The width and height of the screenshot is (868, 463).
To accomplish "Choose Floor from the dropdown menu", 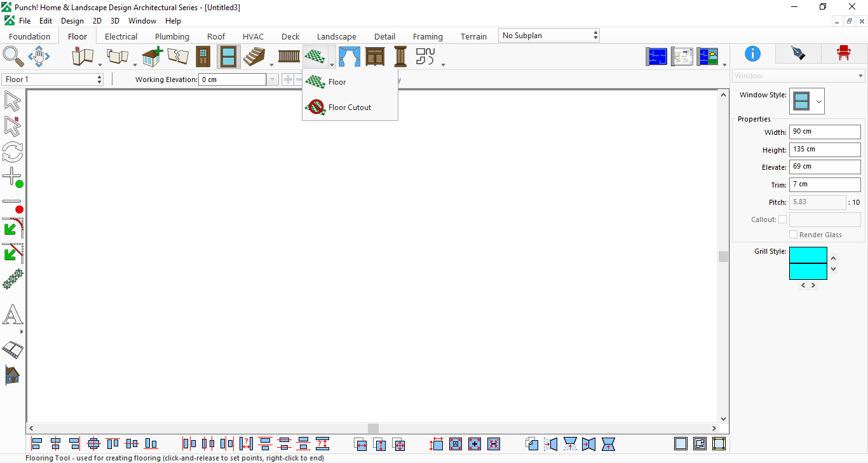I will point(350,82).
